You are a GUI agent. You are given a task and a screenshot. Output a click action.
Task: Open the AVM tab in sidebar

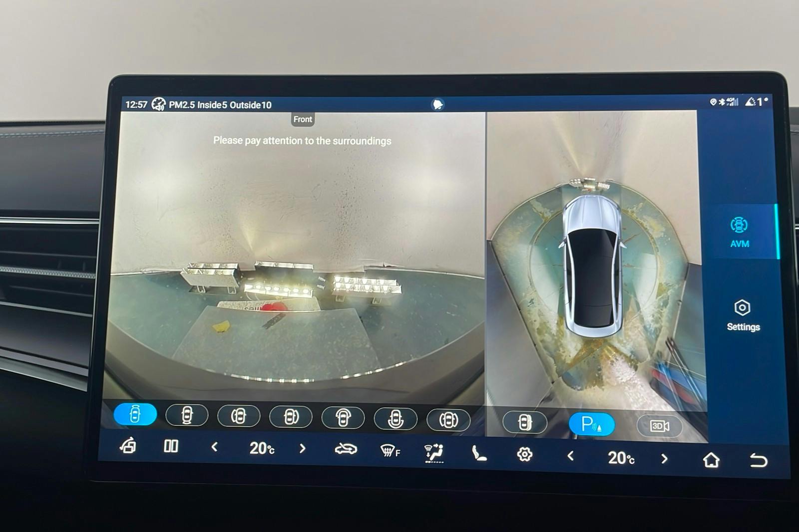point(740,232)
